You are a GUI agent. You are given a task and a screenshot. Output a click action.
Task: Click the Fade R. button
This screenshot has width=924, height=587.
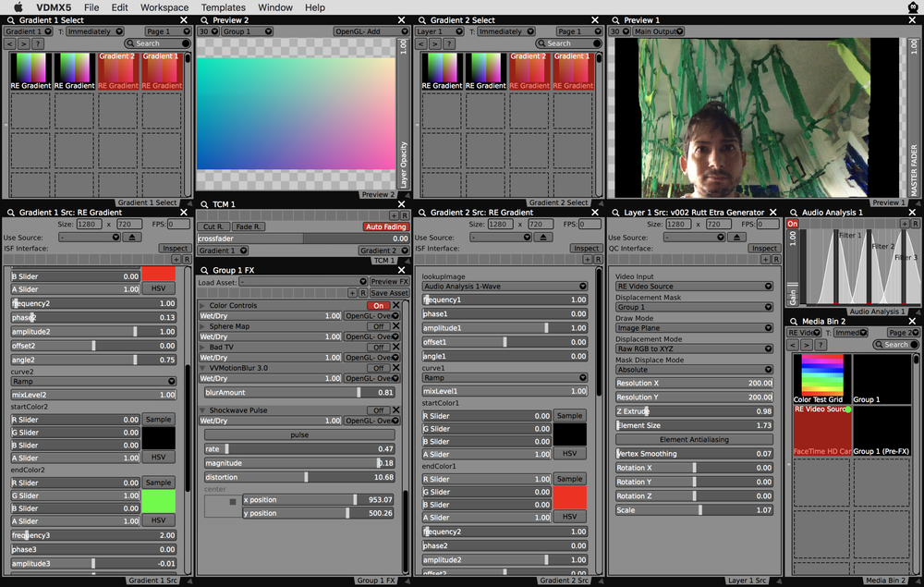(248, 226)
